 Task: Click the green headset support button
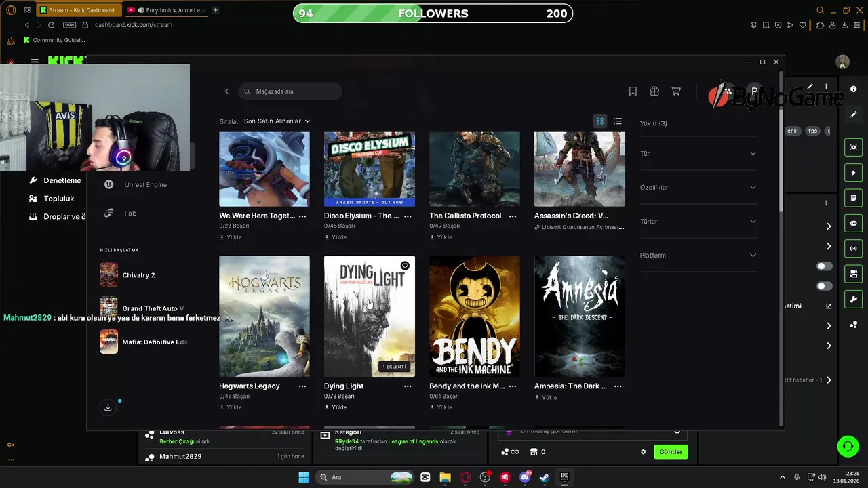(848, 446)
